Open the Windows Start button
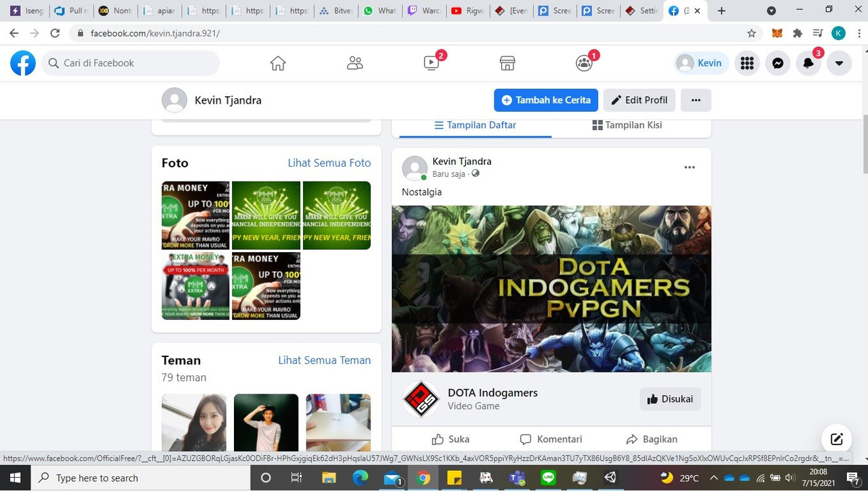 point(15,478)
